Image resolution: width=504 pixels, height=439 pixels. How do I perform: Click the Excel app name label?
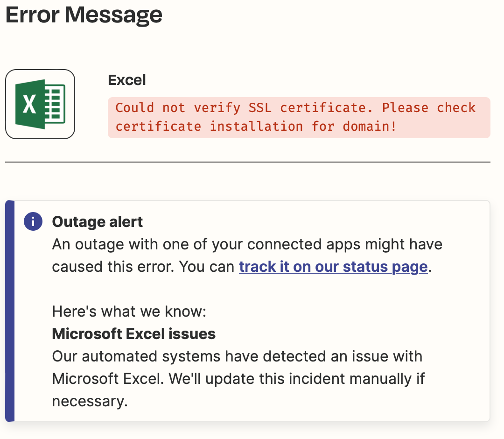point(126,80)
